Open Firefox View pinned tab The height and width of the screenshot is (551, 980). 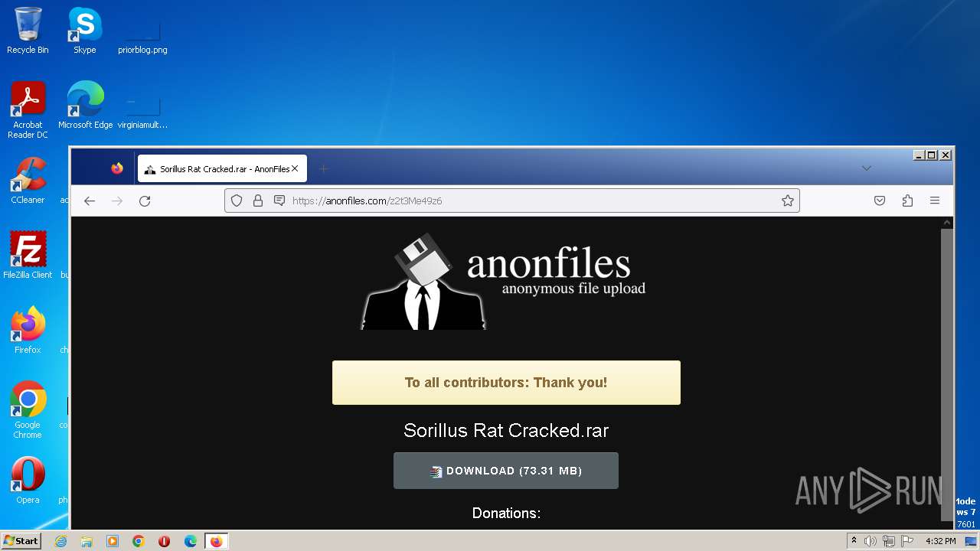(x=117, y=168)
